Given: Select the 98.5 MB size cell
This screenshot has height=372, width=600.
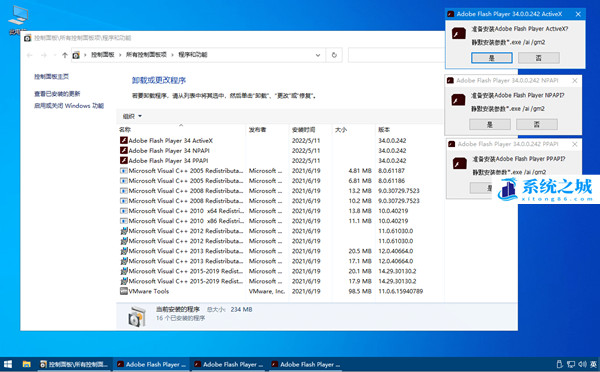Looking at the screenshot, I should (x=360, y=291).
